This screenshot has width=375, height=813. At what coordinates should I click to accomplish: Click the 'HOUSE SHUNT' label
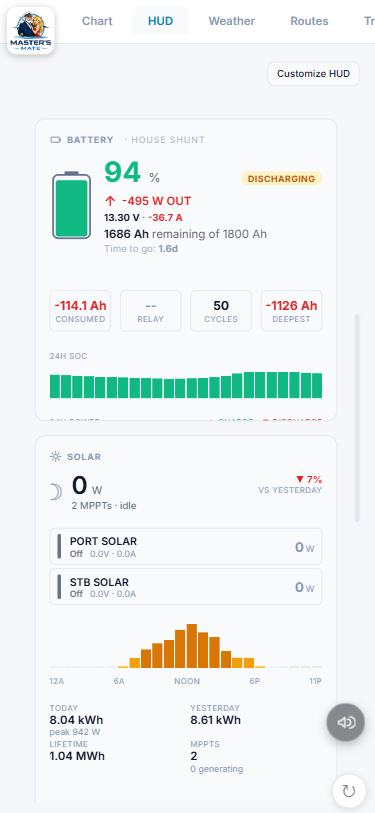pos(168,140)
